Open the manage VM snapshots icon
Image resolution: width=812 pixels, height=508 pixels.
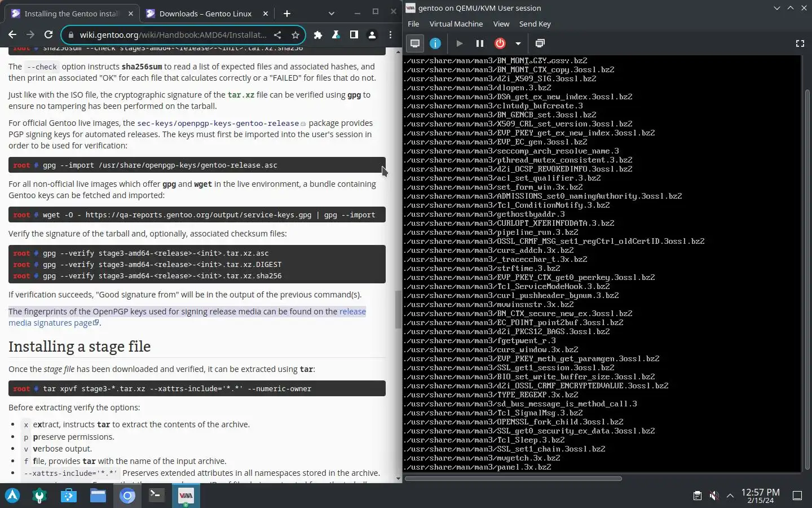click(x=540, y=43)
